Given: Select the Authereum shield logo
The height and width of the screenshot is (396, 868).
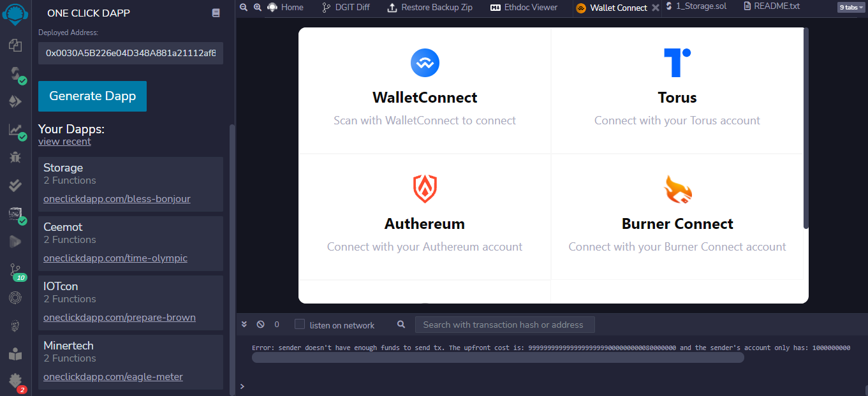Looking at the screenshot, I should click(425, 189).
